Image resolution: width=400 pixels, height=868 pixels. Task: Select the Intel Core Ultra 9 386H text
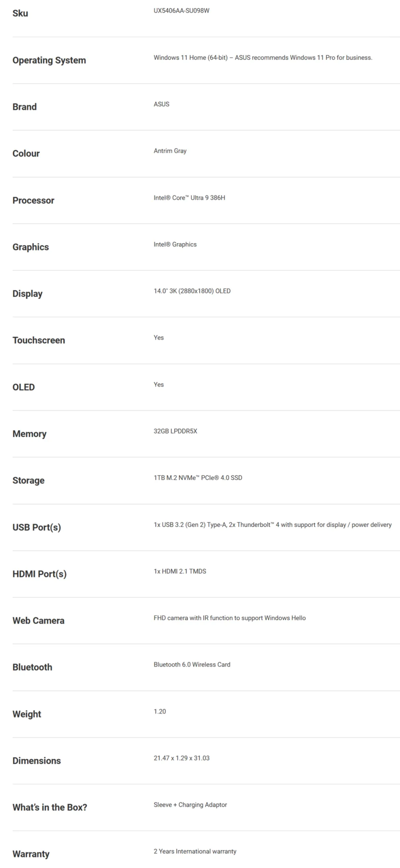[189, 198]
